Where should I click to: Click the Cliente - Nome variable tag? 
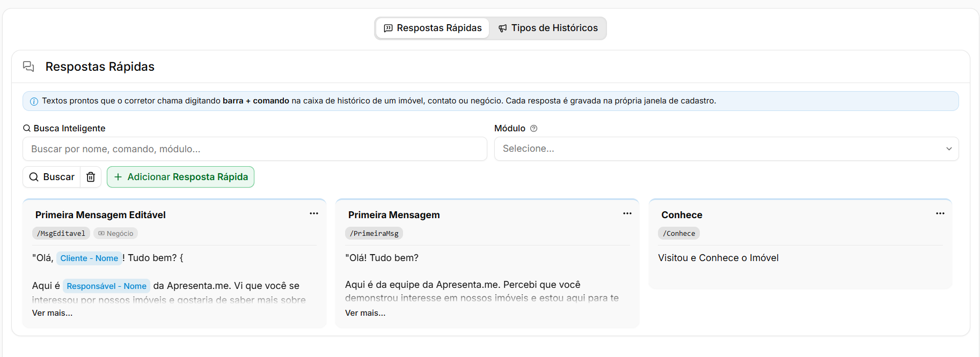(89, 258)
